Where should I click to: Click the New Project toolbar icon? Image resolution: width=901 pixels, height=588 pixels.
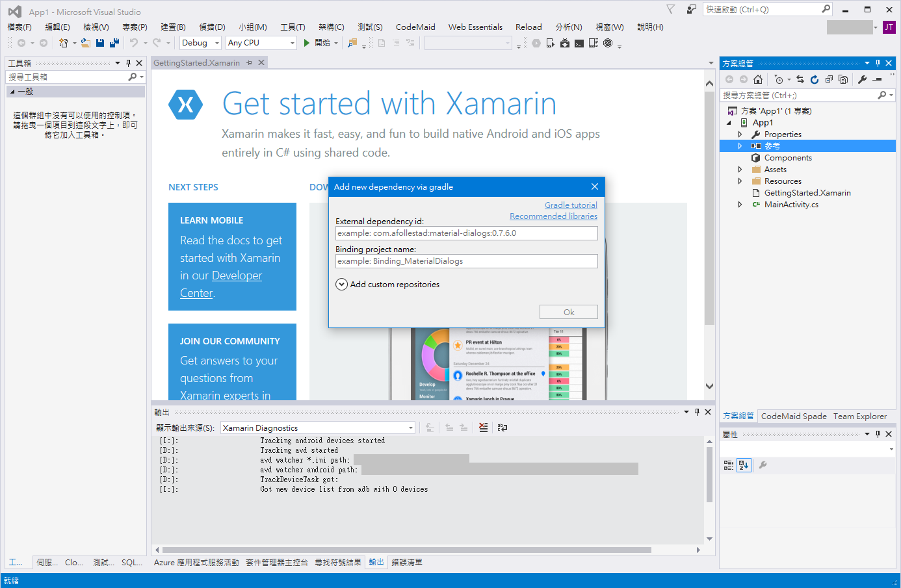pos(64,43)
